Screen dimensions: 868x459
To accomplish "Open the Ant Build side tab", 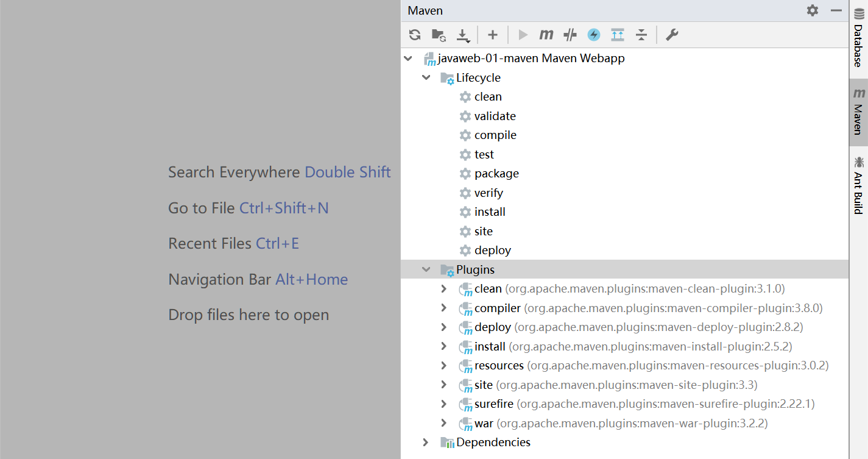I will tap(859, 185).
